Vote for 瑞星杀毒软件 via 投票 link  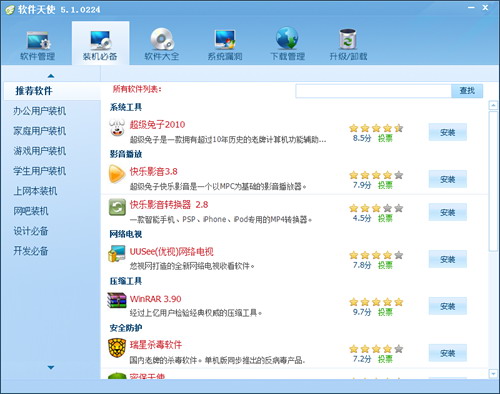[x=385, y=359]
